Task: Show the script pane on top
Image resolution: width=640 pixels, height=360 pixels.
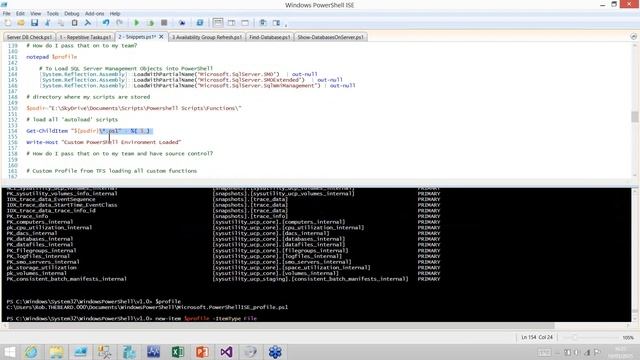Action: (x=218, y=23)
